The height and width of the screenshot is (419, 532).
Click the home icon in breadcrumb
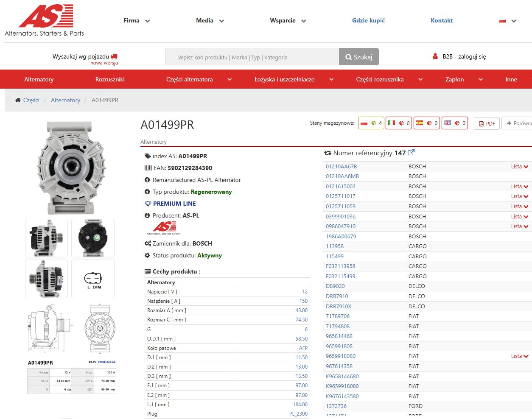pyautogui.click(x=18, y=100)
